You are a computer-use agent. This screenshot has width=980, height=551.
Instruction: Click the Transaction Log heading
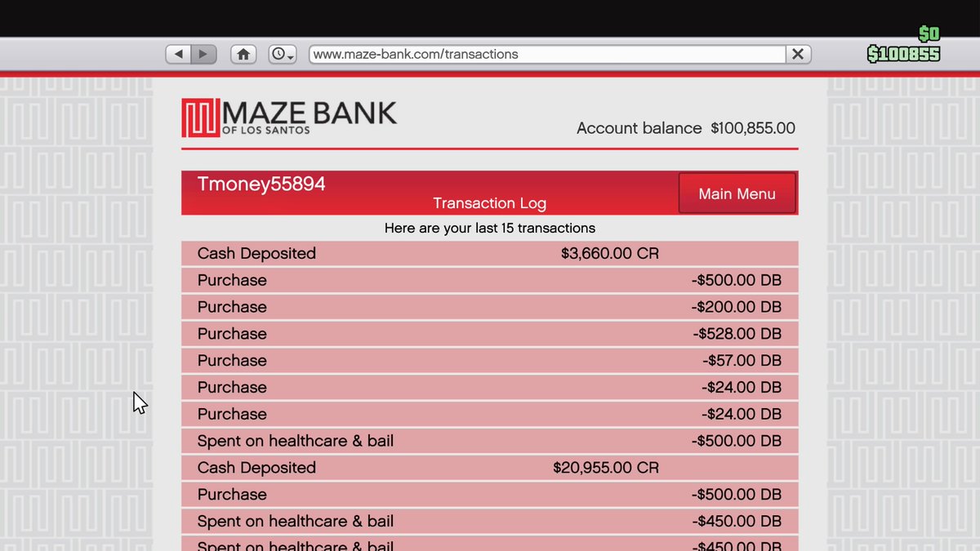click(489, 203)
